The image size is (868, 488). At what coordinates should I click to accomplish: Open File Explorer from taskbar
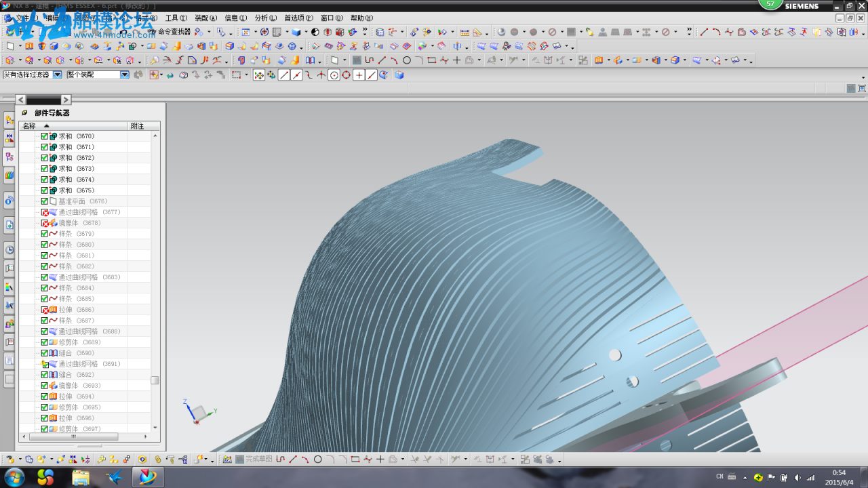[81, 477]
